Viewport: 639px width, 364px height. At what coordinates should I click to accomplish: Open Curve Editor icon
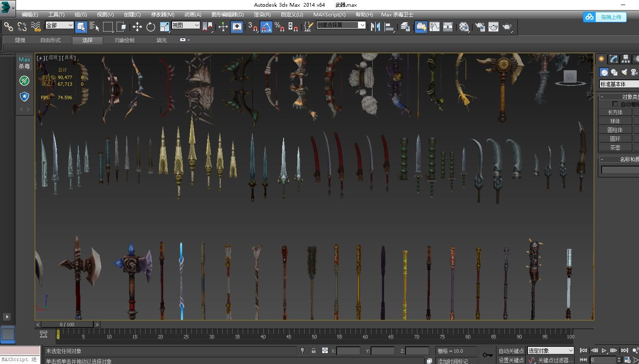pyautogui.click(x=435, y=27)
